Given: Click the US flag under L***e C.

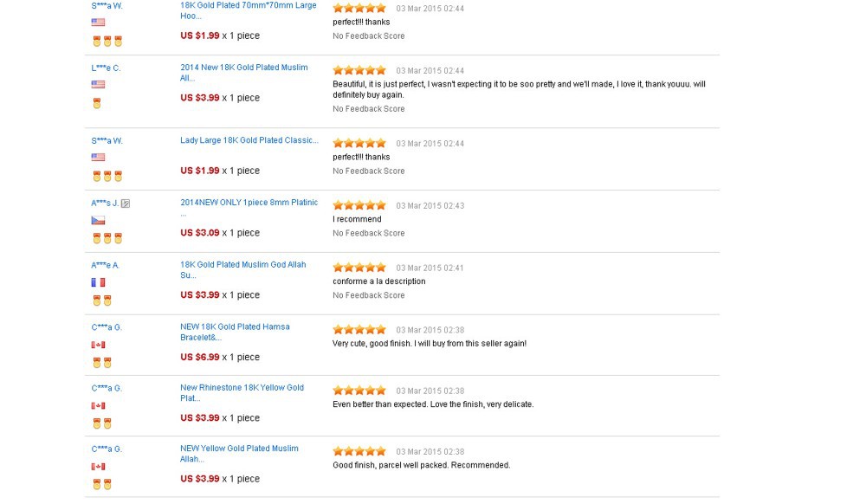Looking at the screenshot, I should (x=98, y=85).
